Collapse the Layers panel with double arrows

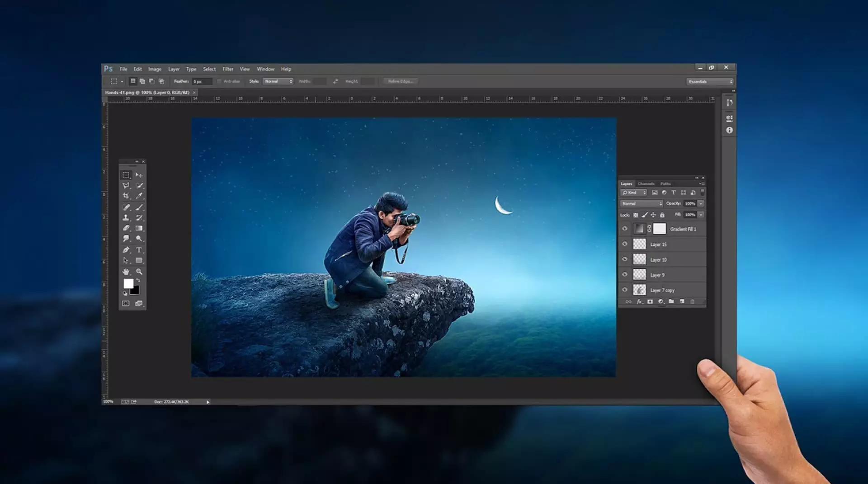click(x=697, y=178)
